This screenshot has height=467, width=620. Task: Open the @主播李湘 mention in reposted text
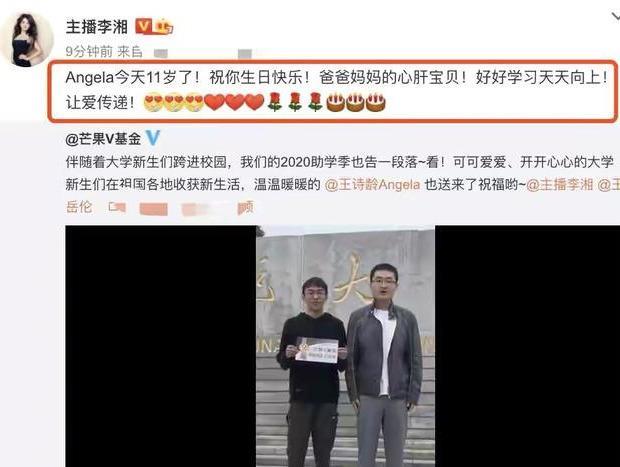pos(560,184)
